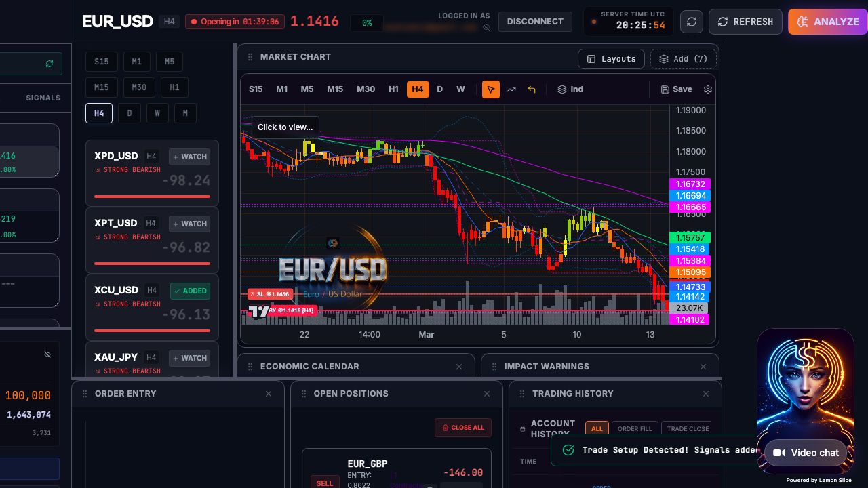Start a Video chat session
The image size is (868, 488).
[x=806, y=453]
